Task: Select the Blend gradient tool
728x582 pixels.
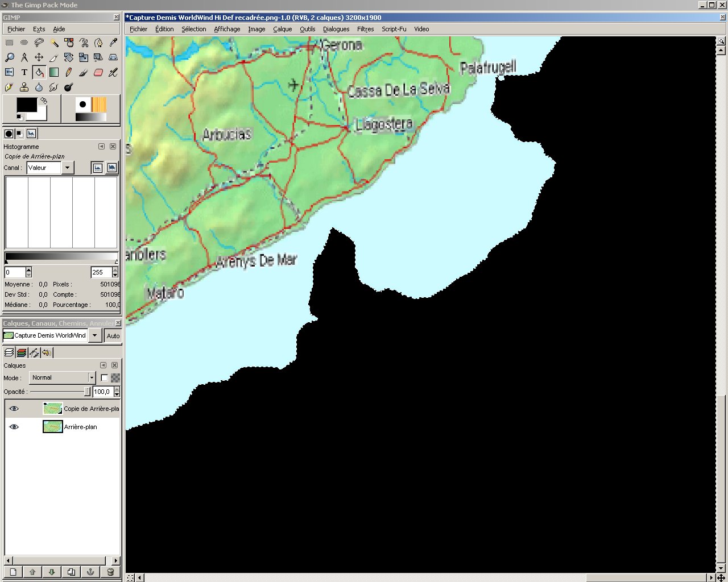Action: point(53,72)
